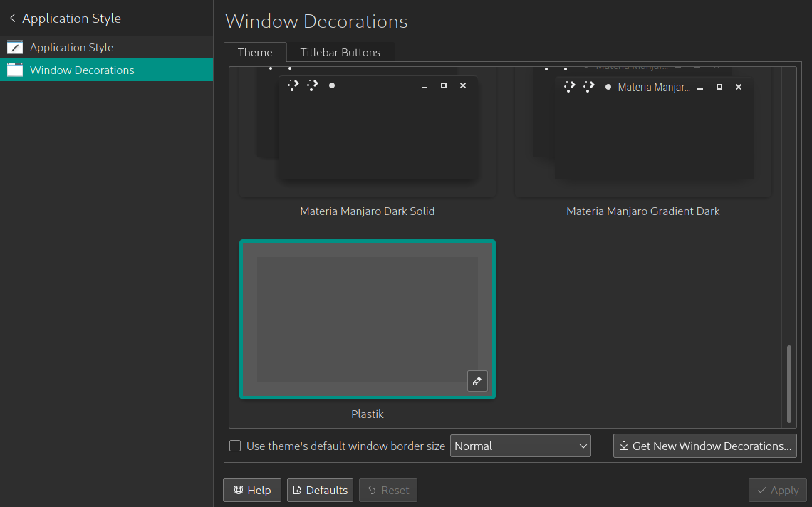Click minimize icon in Materia Manjaro Dark Solid preview
The height and width of the screenshot is (507, 812).
[425, 87]
